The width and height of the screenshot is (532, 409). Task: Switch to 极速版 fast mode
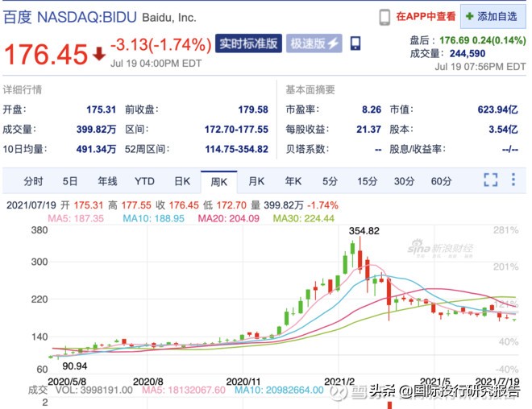point(314,43)
